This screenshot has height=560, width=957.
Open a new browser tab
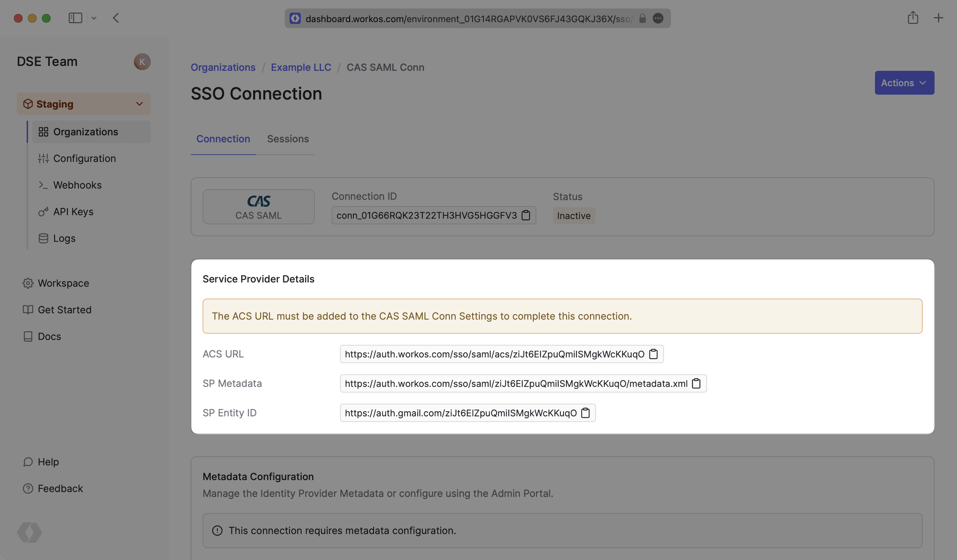938,18
